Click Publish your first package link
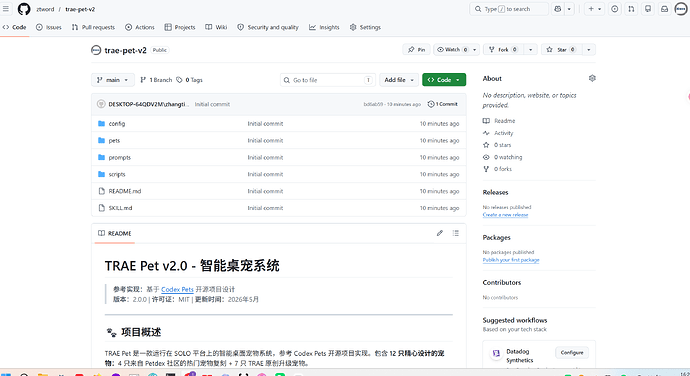690x376 pixels. tap(511, 260)
